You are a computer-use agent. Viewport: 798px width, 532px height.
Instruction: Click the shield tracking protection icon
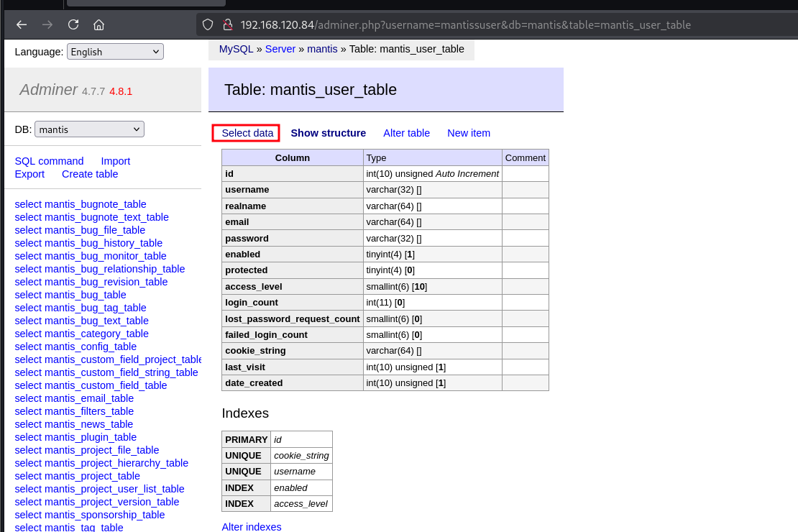point(208,24)
